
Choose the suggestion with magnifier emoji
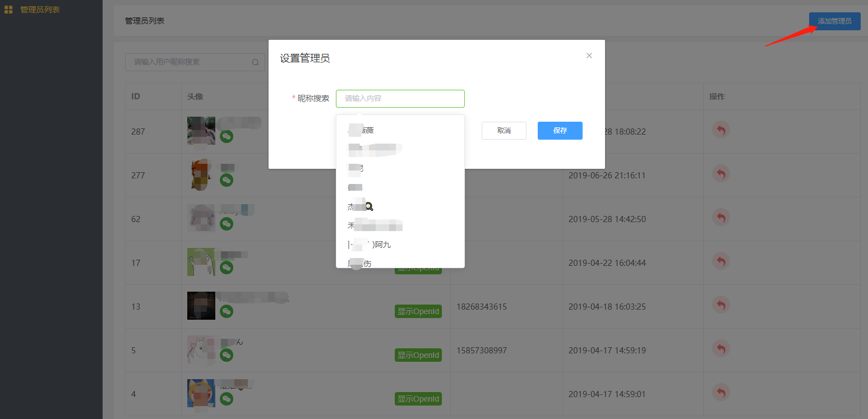click(361, 206)
